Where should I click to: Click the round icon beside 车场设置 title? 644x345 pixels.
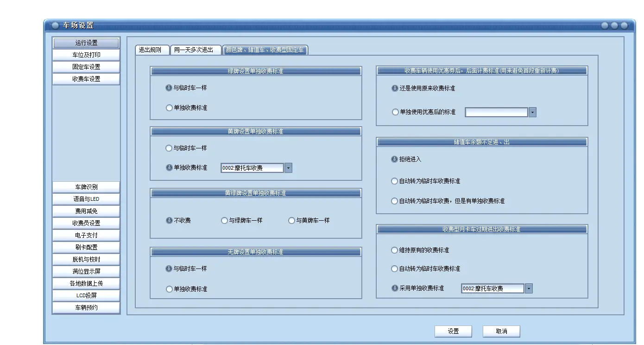(x=55, y=26)
